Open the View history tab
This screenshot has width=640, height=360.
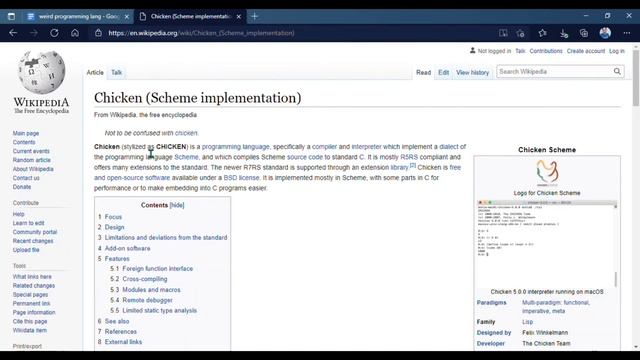(472, 73)
